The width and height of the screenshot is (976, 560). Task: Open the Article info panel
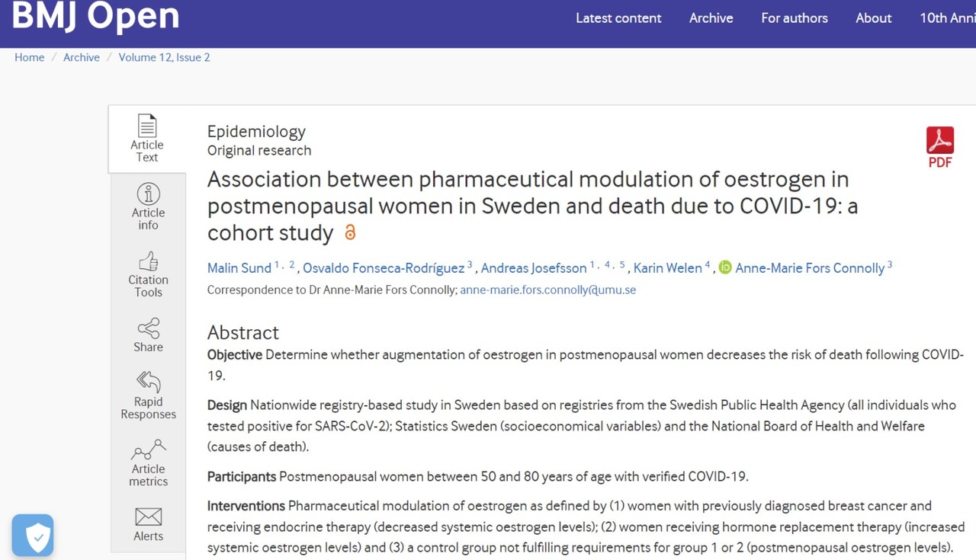[x=148, y=194]
